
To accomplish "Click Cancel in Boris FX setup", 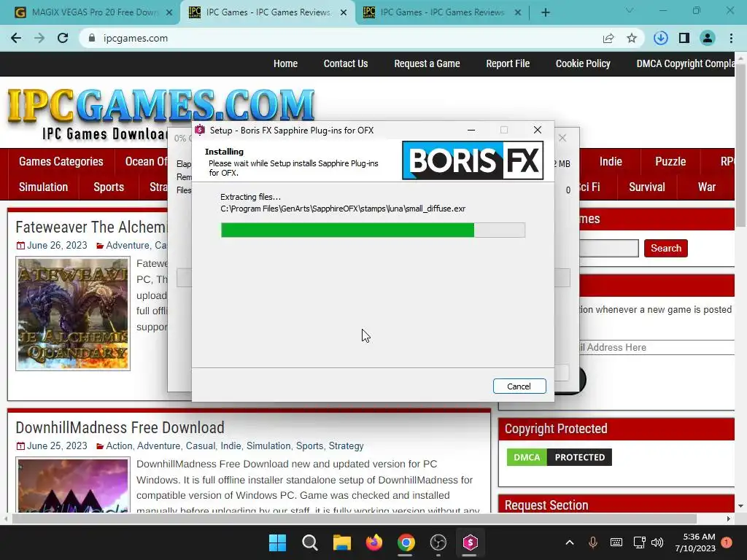I will click(519, 386).
